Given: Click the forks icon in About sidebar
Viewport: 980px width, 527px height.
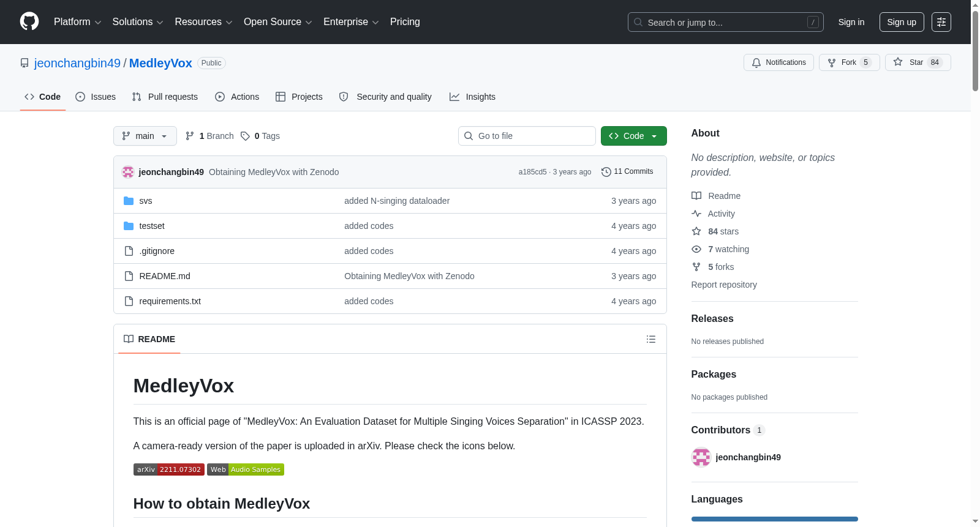Looking at the screenshot, I should click(696, 267).
